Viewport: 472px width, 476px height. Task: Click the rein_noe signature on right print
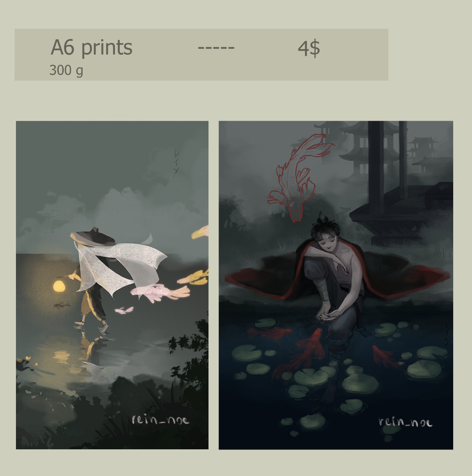(x=406, y=422)
